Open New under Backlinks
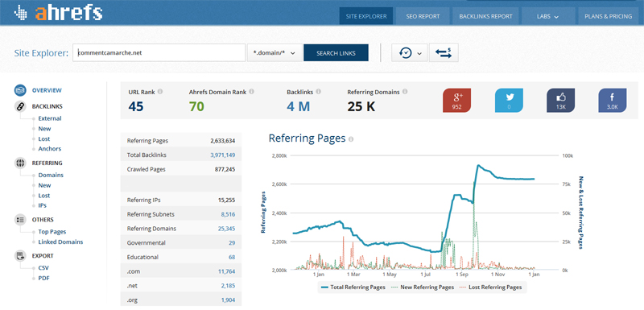The height and width of the screenshot is (310, 644). tap(44, 129)
